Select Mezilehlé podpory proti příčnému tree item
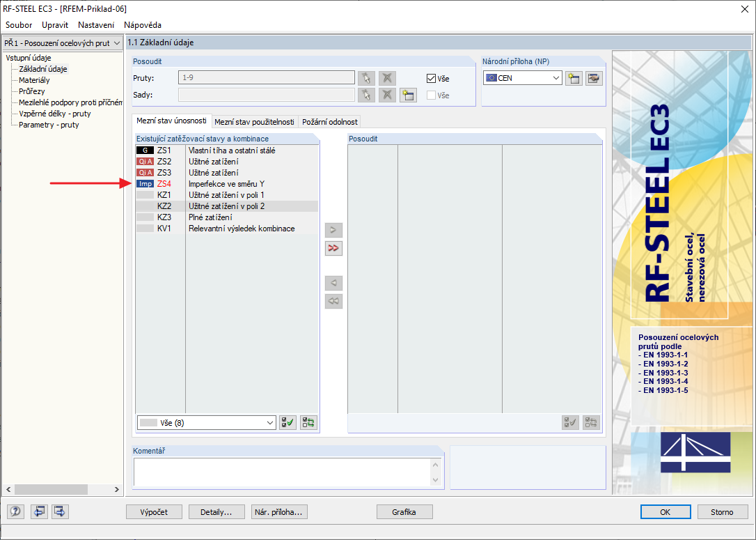The height and width of the screenshot is (540, 756). point(70,102)
